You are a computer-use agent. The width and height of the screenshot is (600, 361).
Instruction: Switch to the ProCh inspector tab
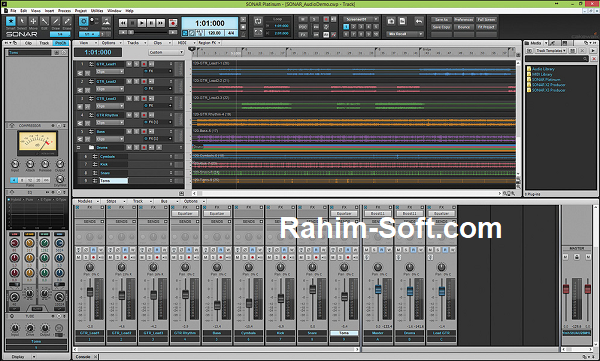point(60,43)
